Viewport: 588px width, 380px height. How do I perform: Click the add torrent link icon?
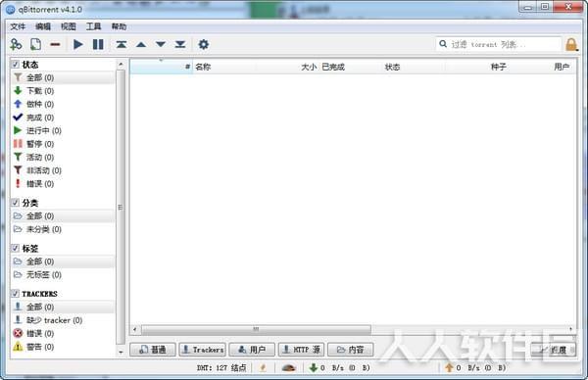16,45
